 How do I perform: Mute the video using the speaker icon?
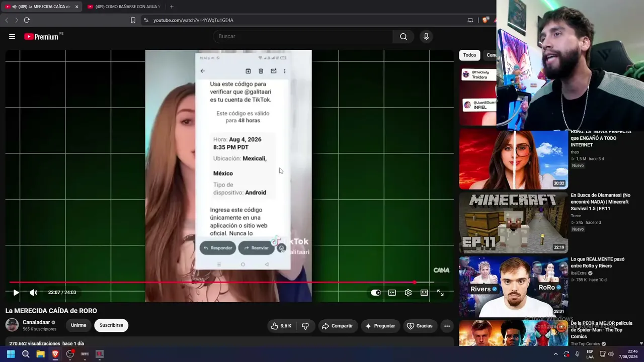[33, 293]
